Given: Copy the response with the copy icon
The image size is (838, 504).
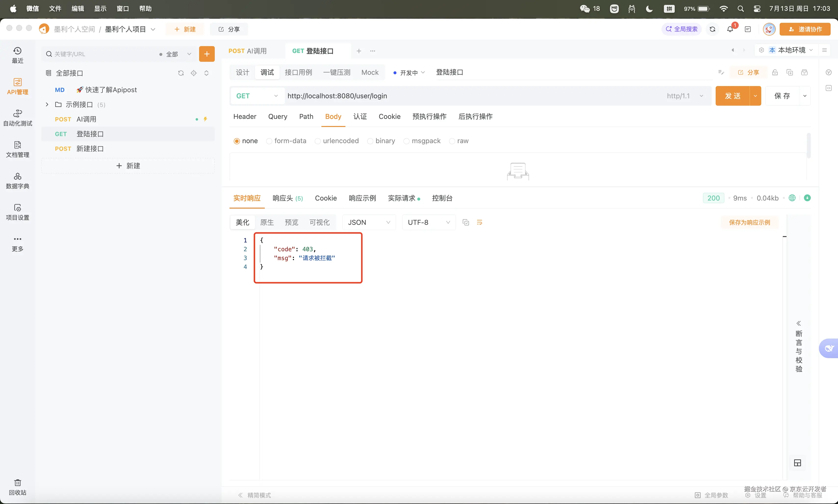Looking at the screenshot, I should [x=466, y=222].
